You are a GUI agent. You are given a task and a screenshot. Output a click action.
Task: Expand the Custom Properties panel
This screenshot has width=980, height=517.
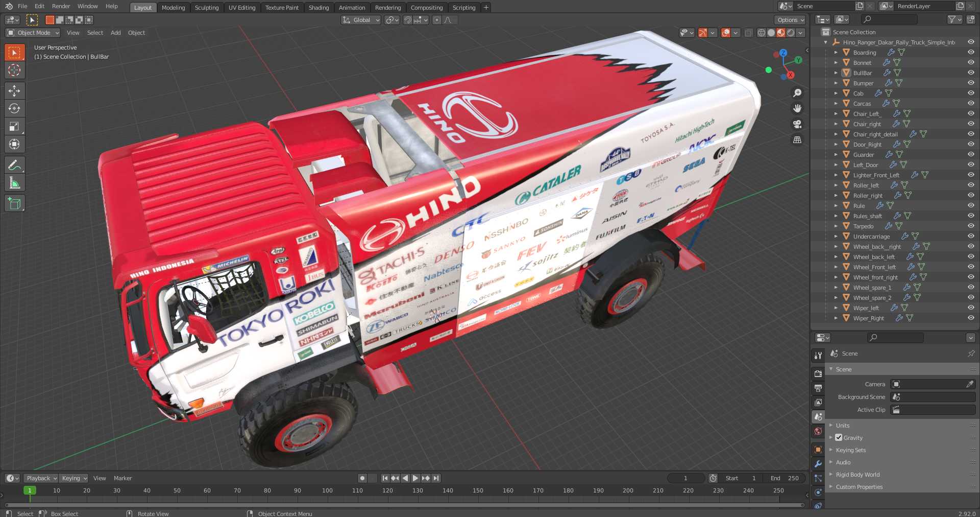point(859,487)
